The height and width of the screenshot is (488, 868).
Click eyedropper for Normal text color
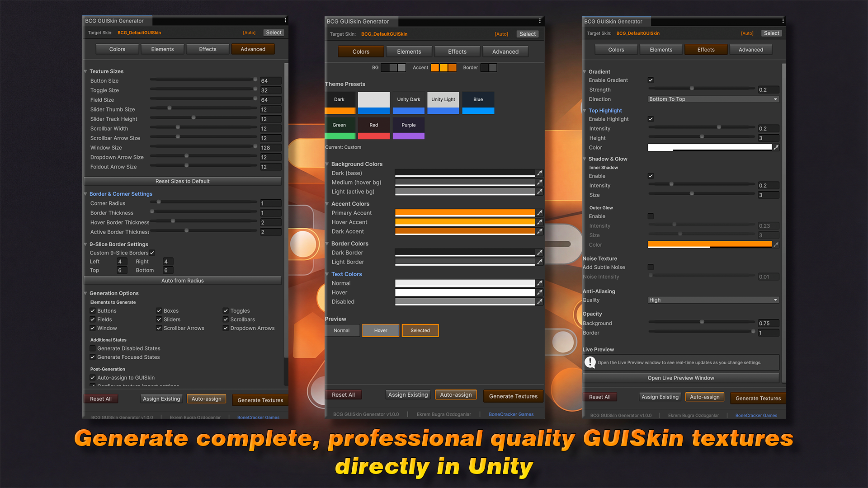click(540, 283)
